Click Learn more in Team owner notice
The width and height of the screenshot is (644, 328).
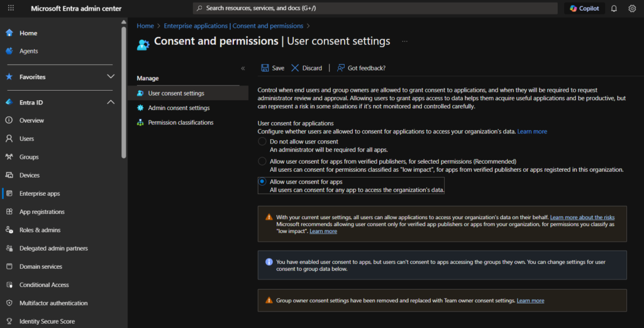530,300
